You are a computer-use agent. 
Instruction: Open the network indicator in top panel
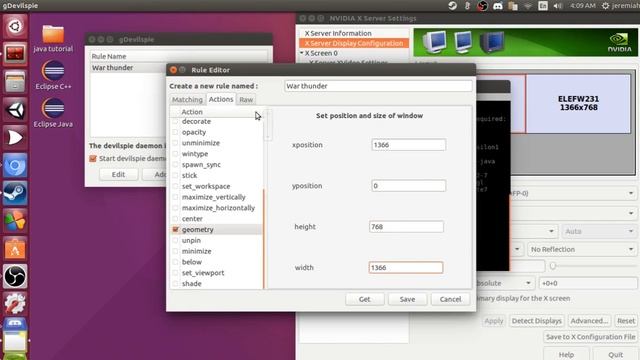pyautogui.click(x=528, y=6)
